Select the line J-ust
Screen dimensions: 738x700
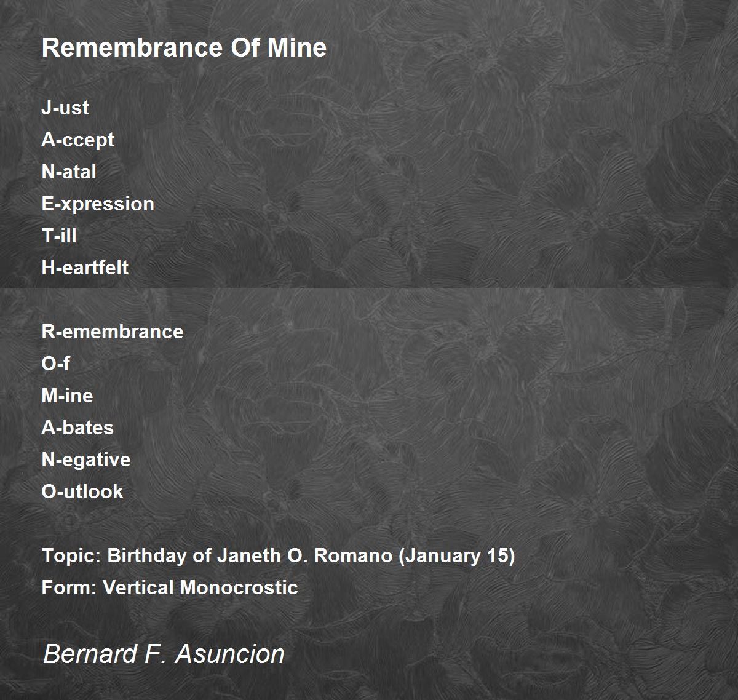(x=65, y=108)
